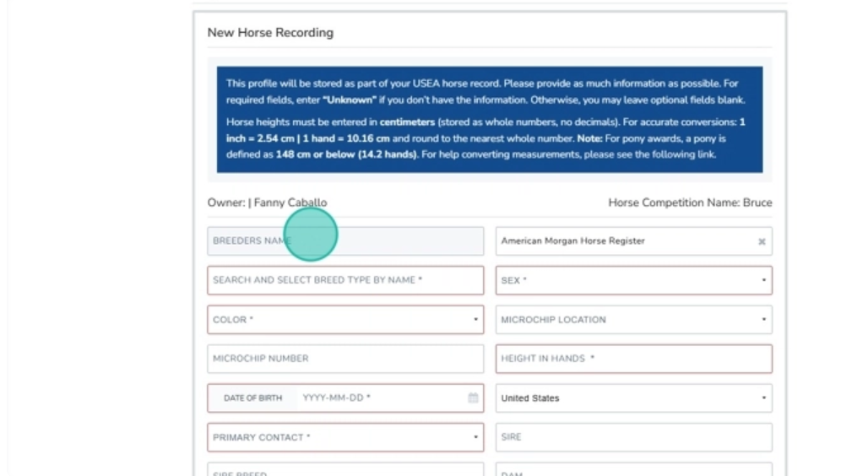
Task: Click into the Microchip Number field
Action: [345, 359]
